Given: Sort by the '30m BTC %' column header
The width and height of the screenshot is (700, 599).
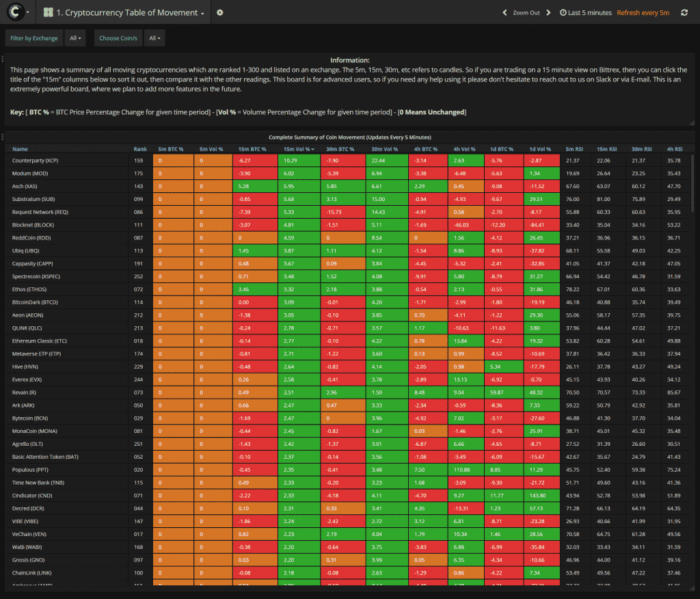Looking at the screenshot, I should coord(340,149).
